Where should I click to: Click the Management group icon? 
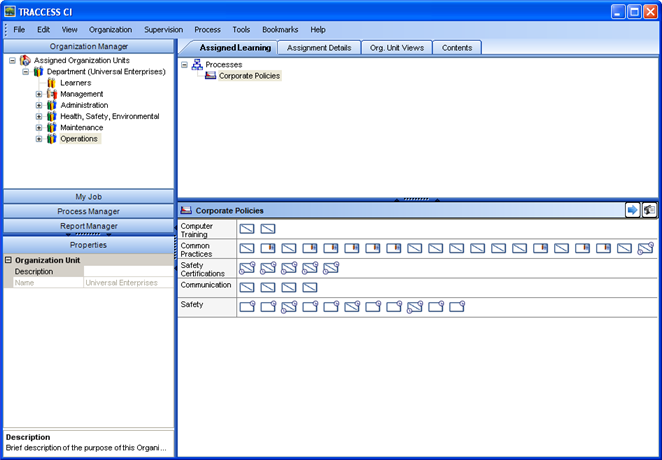point(52,94)
